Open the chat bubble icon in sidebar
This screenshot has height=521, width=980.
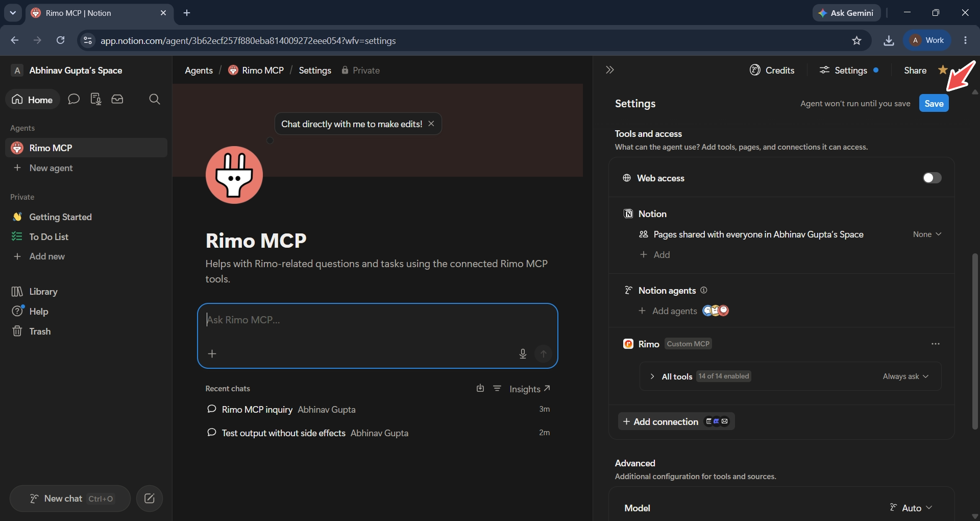click(73, 99)
